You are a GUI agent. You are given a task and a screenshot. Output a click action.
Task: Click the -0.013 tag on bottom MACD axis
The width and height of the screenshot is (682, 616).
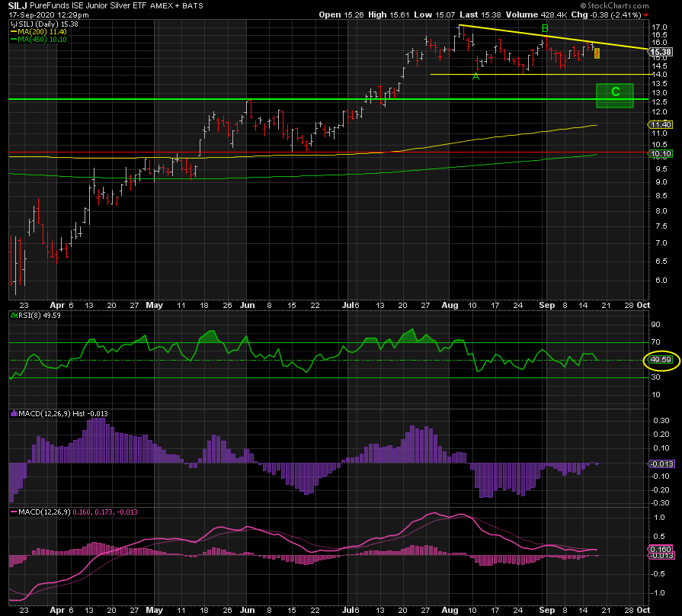[x=661, y=556]
